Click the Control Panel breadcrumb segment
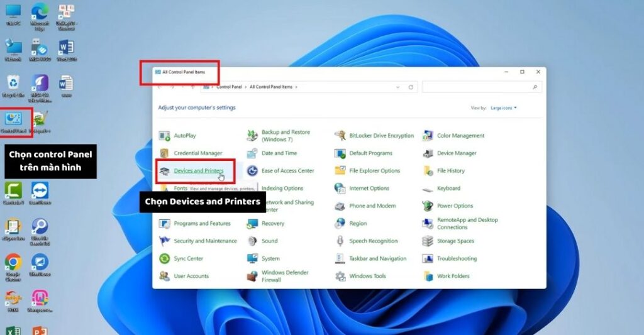The width and height of the screenshot is (644, 335). 230,87
